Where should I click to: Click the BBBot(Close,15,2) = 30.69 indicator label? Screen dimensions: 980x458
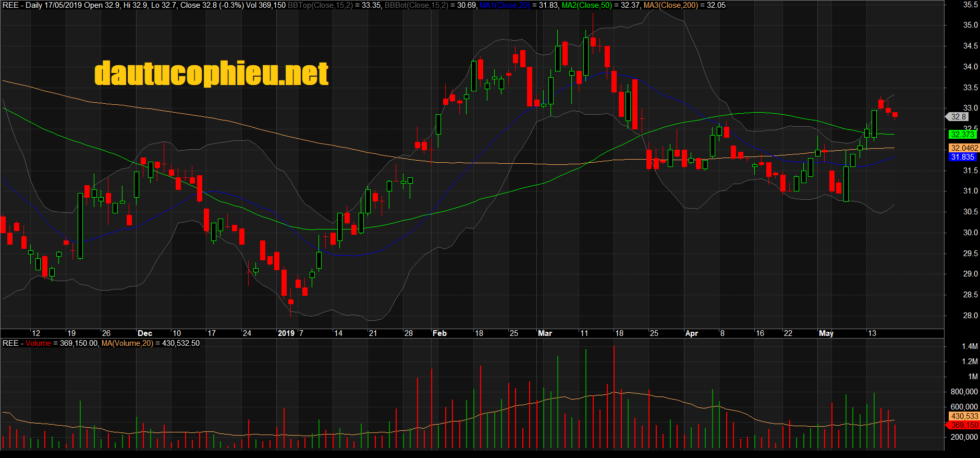[x=430, y=5]
